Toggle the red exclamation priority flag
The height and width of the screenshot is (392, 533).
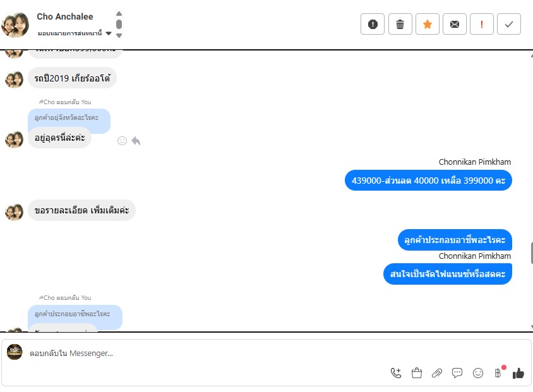click(482, 24)
